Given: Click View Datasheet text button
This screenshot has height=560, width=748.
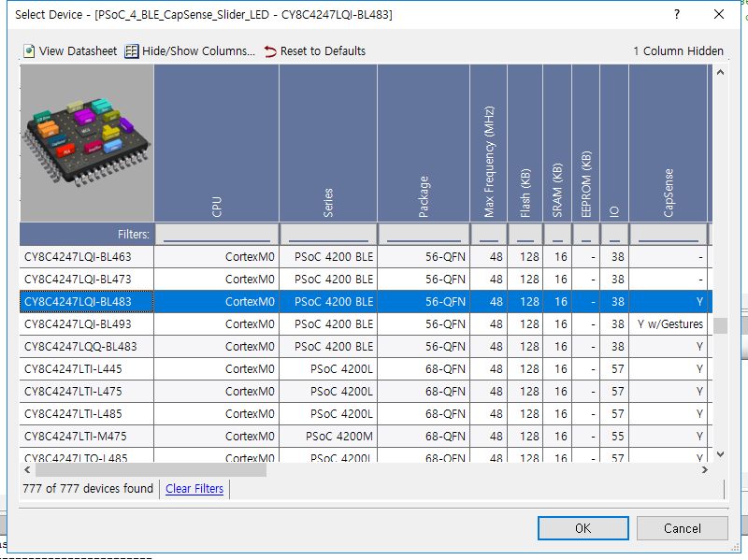Looking at the screenshot, I should 78,51.
